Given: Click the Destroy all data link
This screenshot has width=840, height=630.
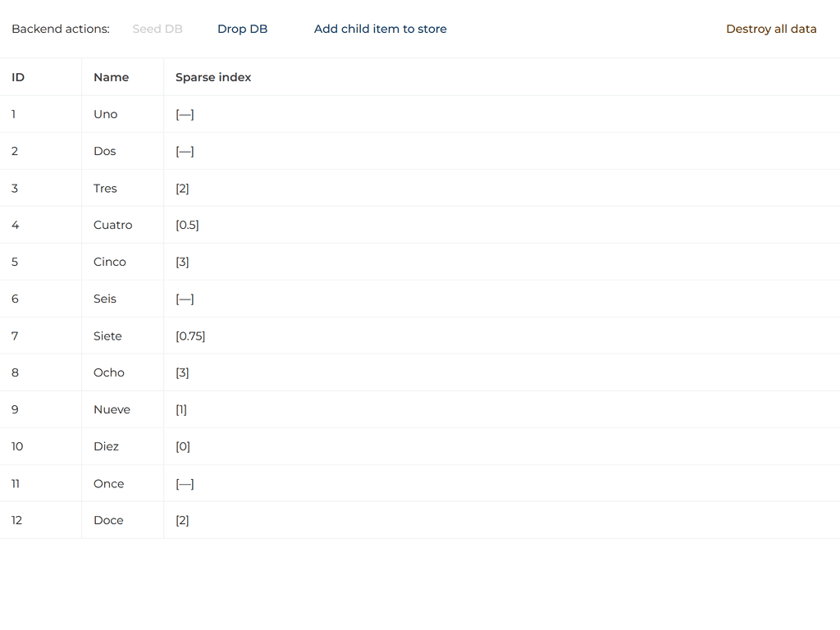Looking at the screenshot, I should coord(770,29).
